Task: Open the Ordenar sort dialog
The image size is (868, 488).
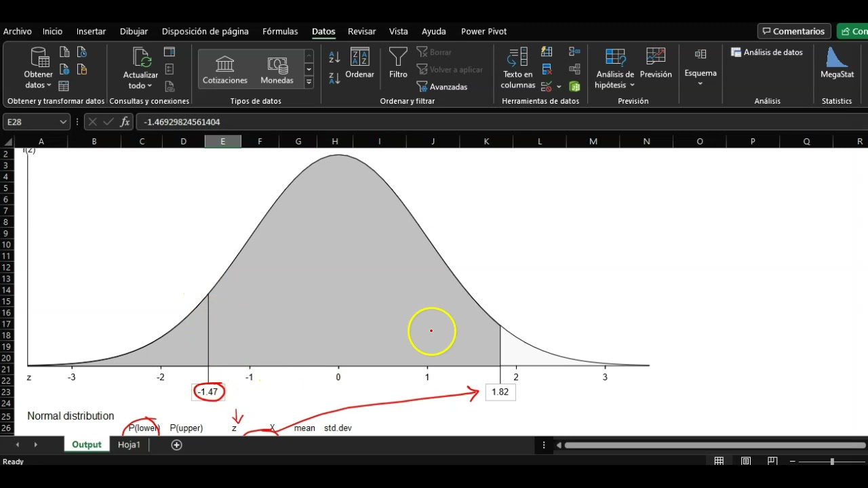Action: (x=359, y=64)
